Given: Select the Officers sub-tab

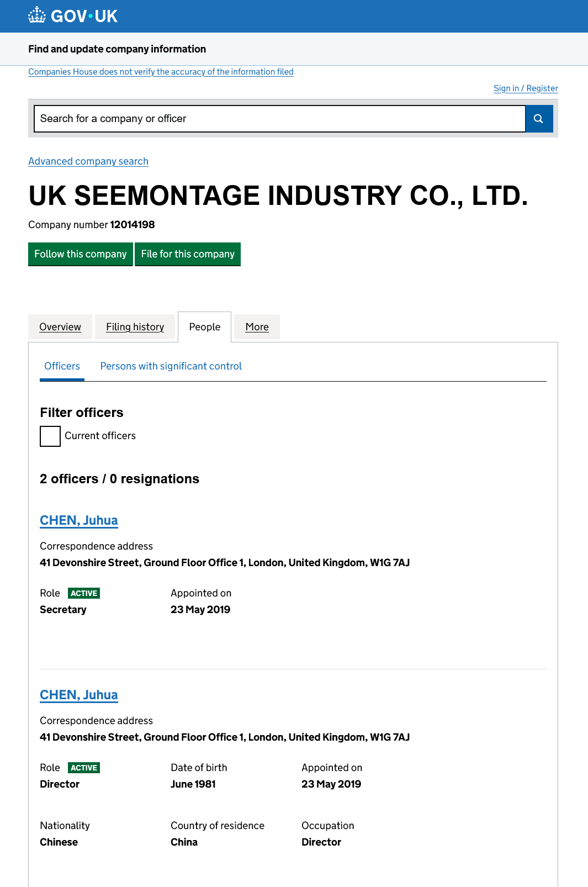Looking at the screenshot, I should pos(62,366).
